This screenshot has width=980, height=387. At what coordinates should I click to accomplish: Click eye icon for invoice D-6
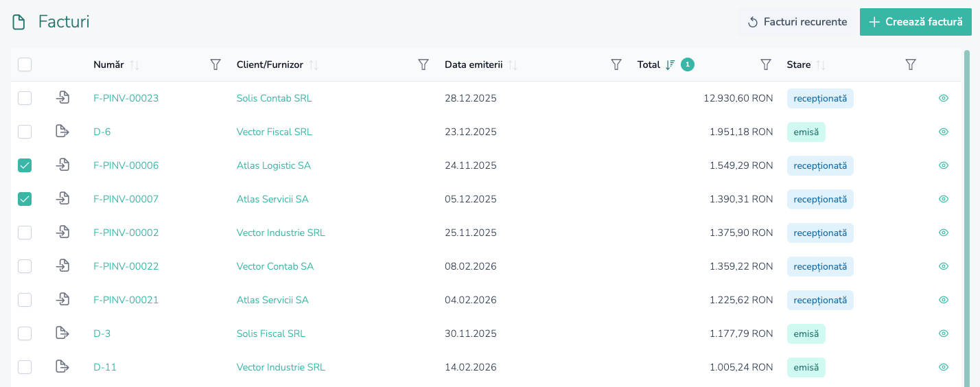pos(944,132)
